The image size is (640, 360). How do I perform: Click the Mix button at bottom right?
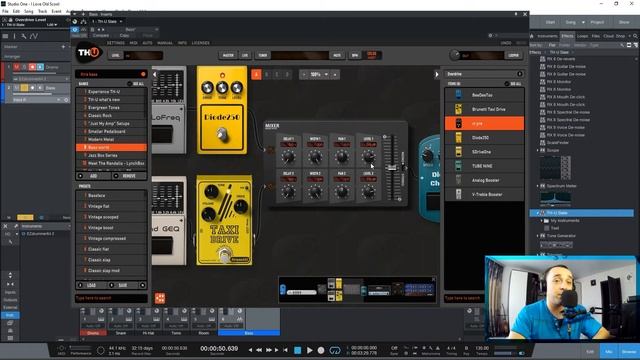[x=609, y=351]
